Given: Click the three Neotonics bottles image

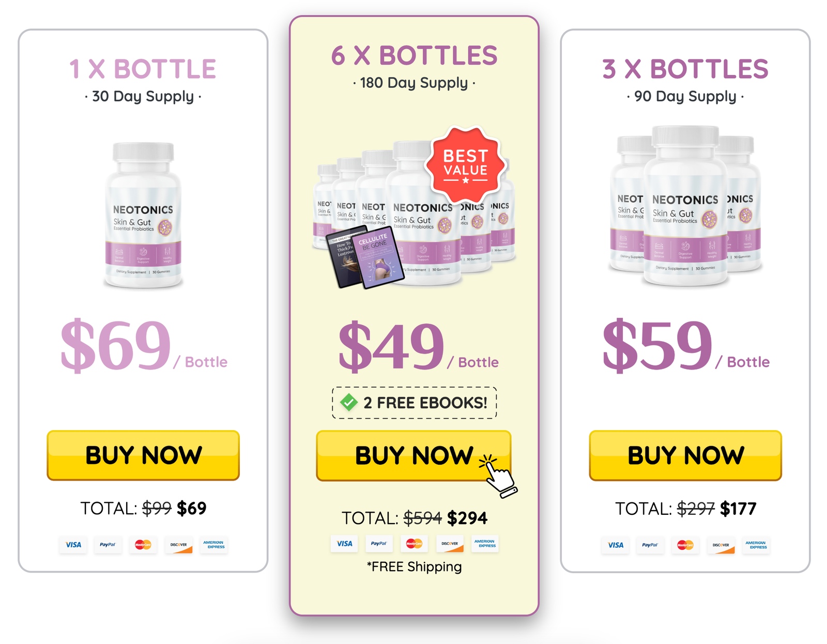Looking at the screenshot, I should coord(685,206).
